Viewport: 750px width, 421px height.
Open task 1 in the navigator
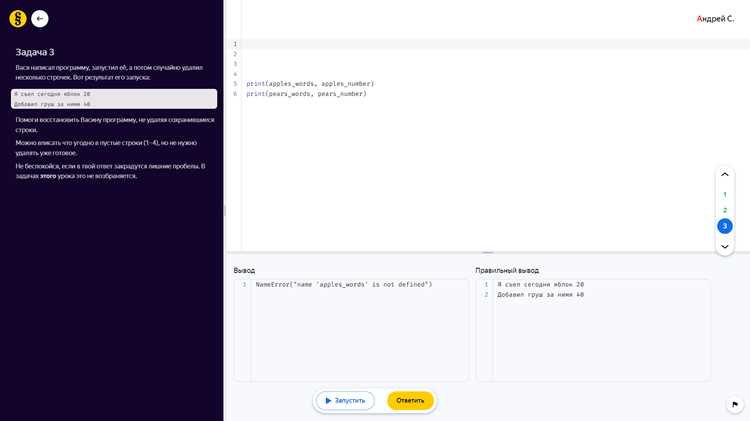(x=725, y=195)
